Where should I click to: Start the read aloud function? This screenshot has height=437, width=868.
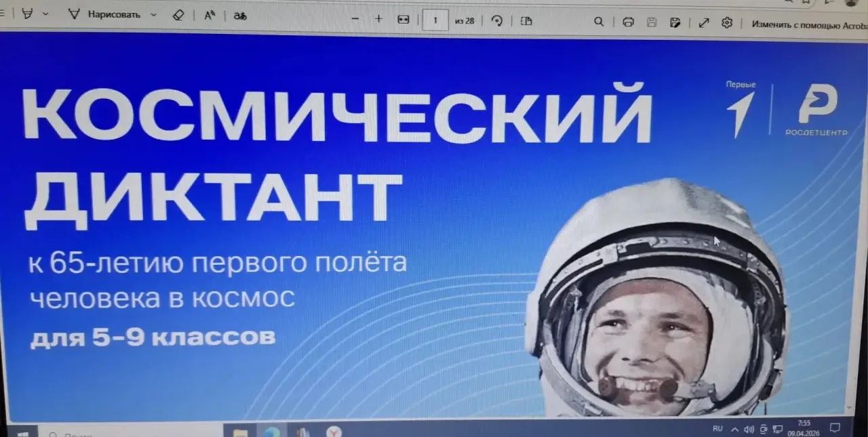click(x=210, y=16)
